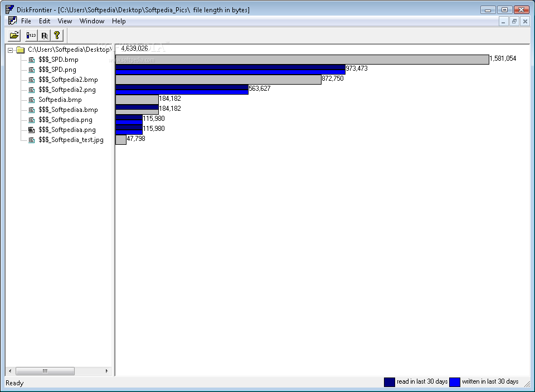Minimize the inner document window
The image size is (535, 392).
[503, 22]
